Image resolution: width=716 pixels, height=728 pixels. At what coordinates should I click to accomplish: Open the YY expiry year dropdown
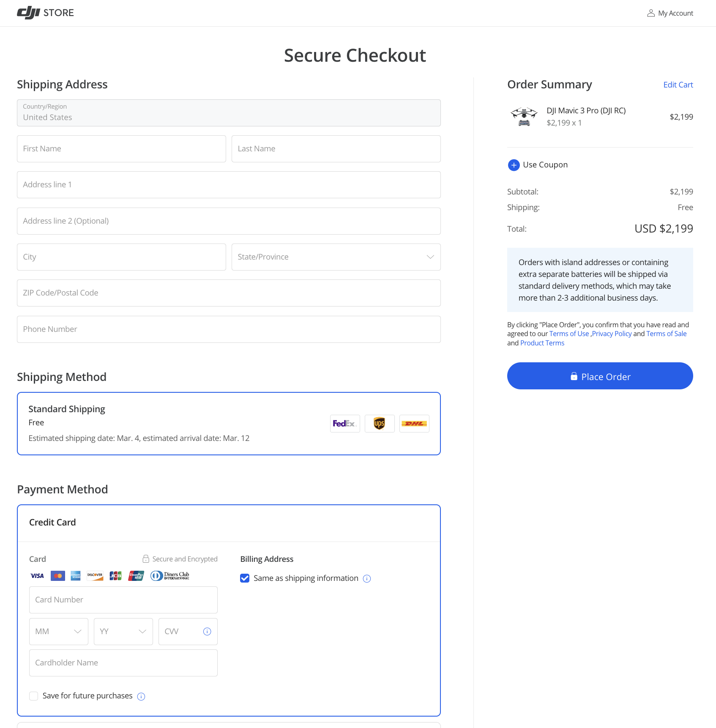click(123, 632)
